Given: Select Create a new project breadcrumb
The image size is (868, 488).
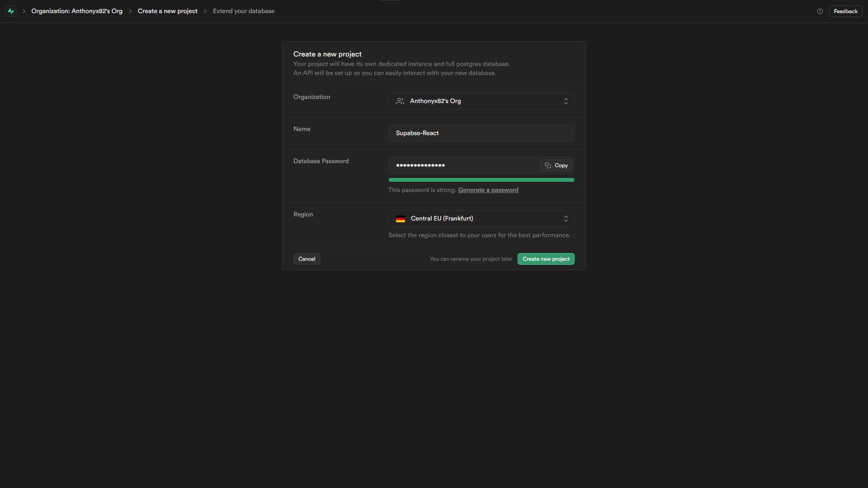Looking at the screenshot, I should pos(167,11).
